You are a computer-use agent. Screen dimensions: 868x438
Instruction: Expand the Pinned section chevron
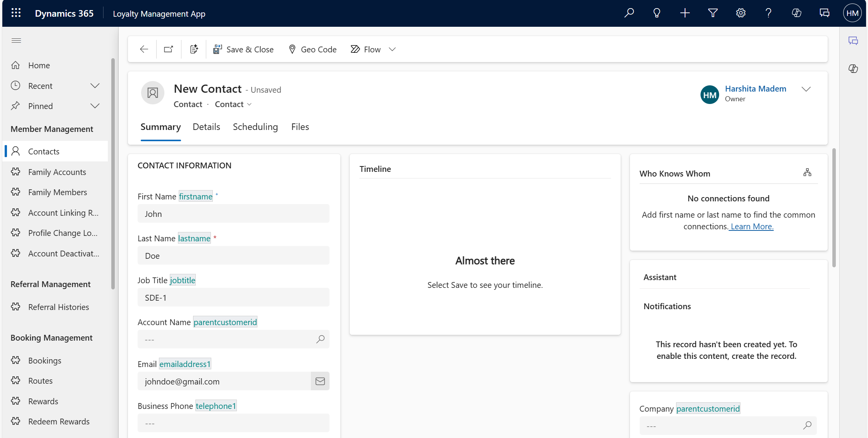tap(95, 106)
